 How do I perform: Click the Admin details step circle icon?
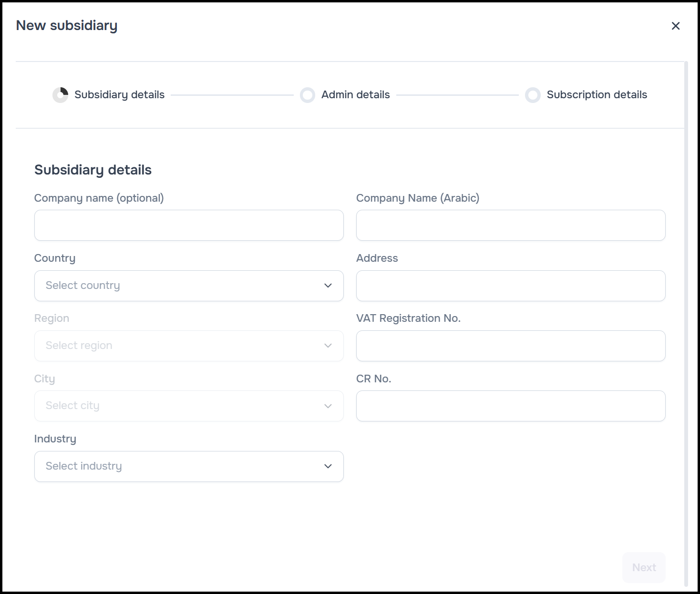point(308,95)
